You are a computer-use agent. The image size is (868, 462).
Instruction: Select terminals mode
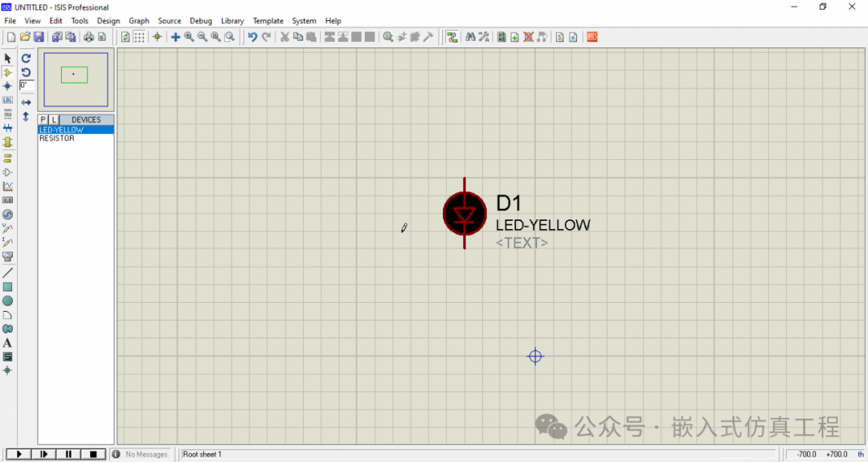click(x=8, y=158)
